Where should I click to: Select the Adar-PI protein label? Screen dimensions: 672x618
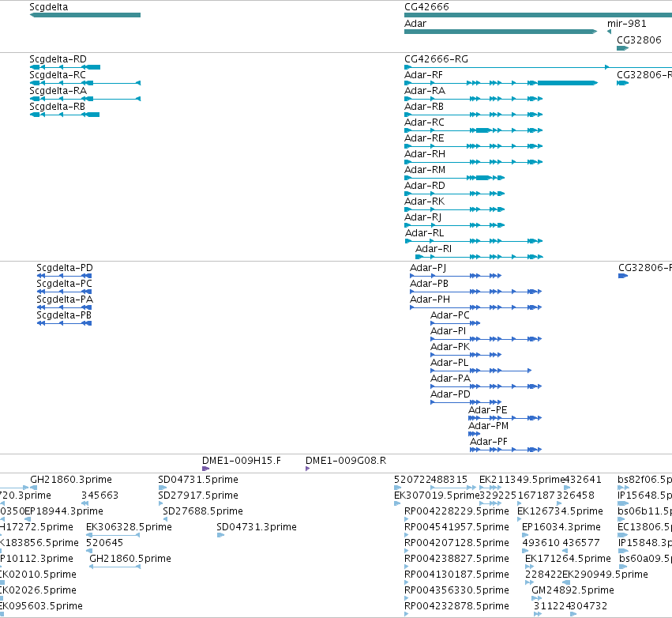click(448, 331)
